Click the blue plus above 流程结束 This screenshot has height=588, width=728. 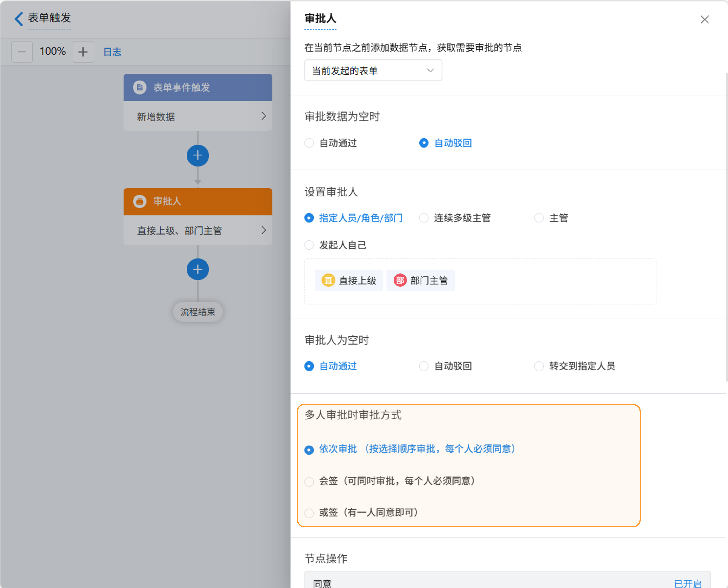coord(198,269)
